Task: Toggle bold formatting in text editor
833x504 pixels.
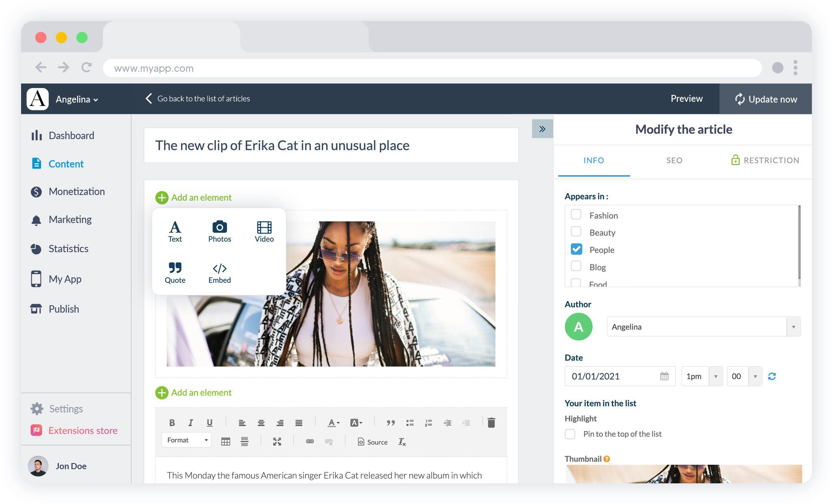Action: 171,422
